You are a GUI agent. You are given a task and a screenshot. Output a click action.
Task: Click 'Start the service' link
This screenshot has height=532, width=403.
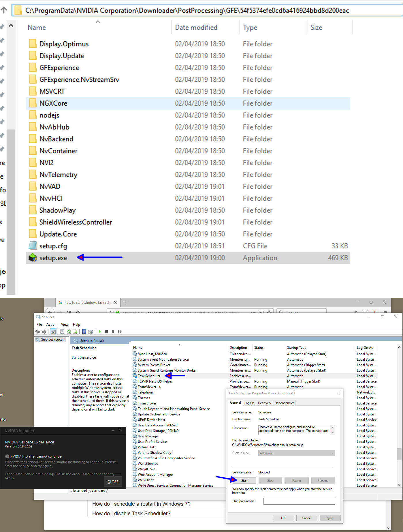[75, 357]
